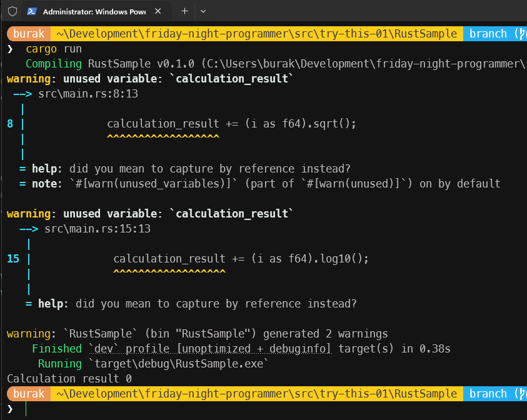Click the Calculation result 0 output line

[69, 379]
